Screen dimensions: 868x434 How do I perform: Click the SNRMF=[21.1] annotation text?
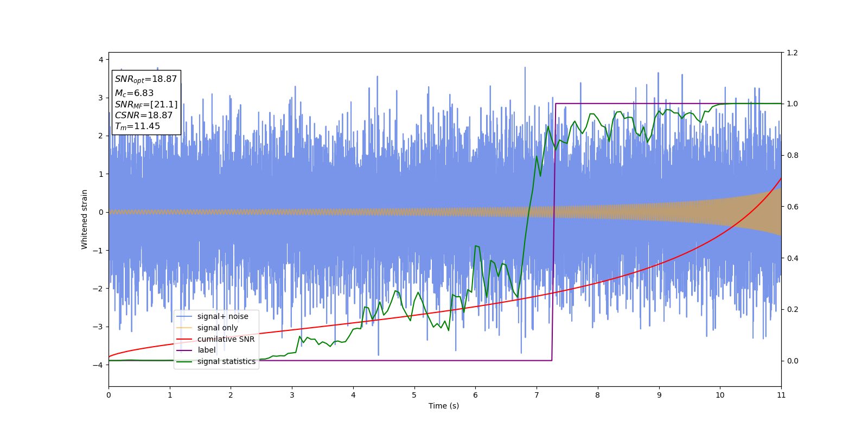click(146, 105)
